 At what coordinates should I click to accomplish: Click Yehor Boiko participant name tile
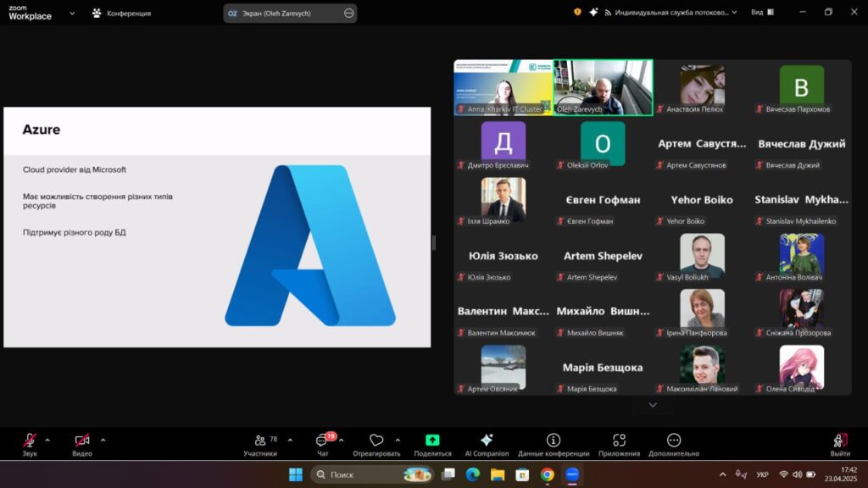click(x=702, y=200)
